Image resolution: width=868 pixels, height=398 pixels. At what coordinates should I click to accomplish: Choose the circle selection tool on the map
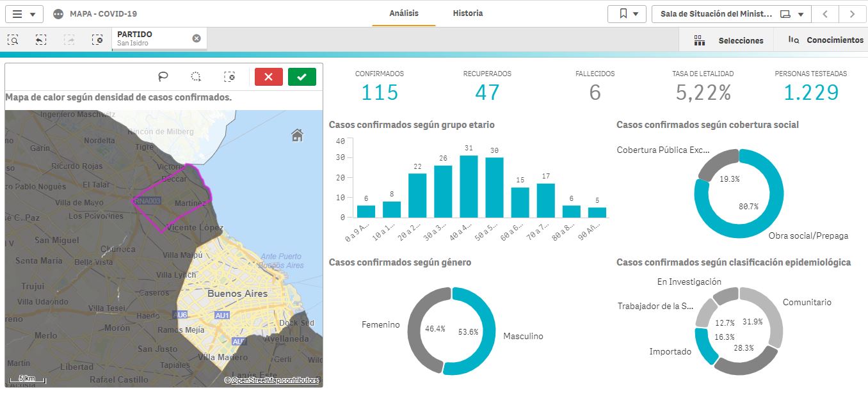[196, 77]
